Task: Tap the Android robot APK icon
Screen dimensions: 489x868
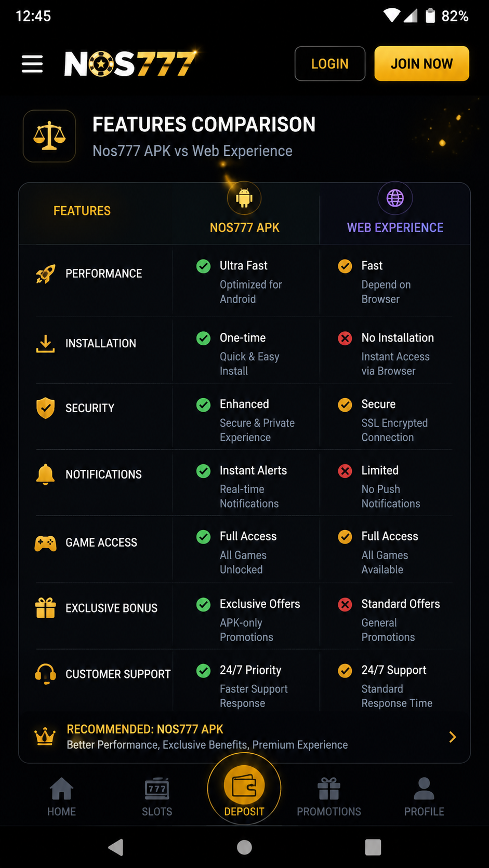Action: [244, 198]
